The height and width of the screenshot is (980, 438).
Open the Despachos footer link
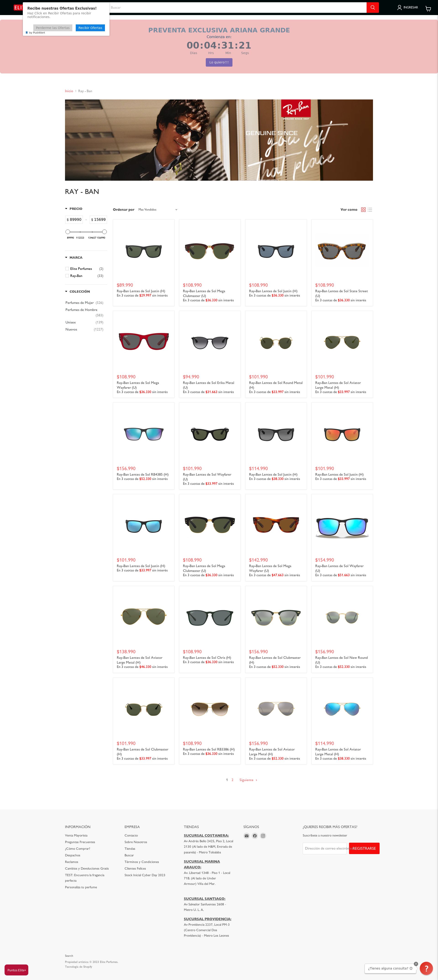tap(73, 855)
